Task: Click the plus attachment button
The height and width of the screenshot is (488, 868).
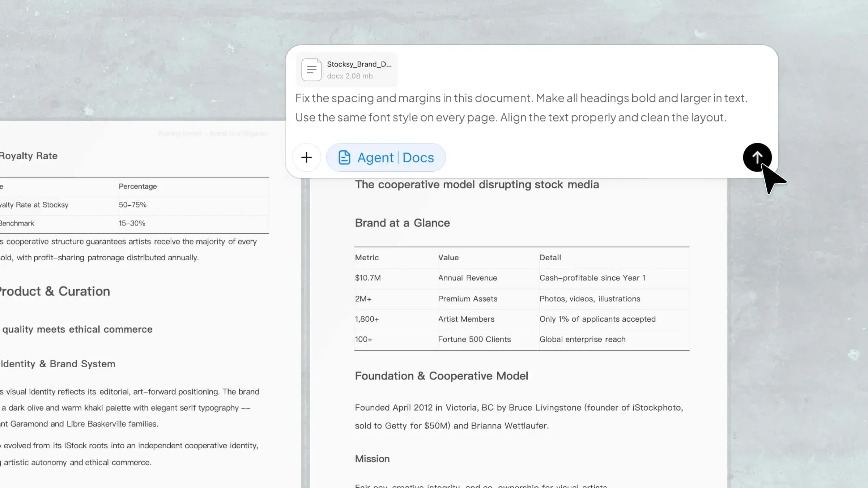Action: [x=306, y=157]
